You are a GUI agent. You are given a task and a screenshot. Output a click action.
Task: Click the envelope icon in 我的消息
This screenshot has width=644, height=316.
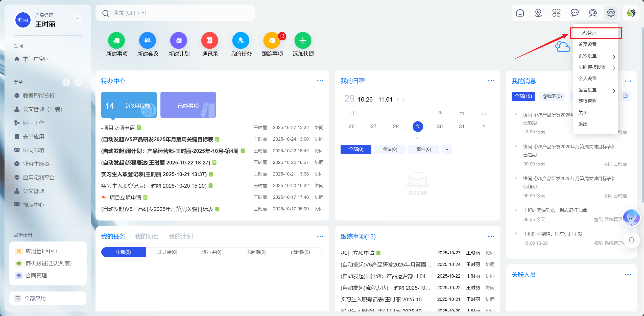(x=626, y=96)
